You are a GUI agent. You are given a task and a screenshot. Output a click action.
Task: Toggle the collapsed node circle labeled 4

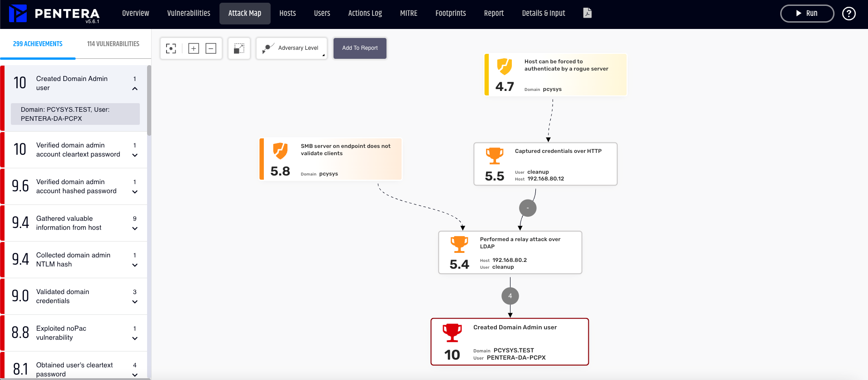pyautogui.click(x=510, y=296)
